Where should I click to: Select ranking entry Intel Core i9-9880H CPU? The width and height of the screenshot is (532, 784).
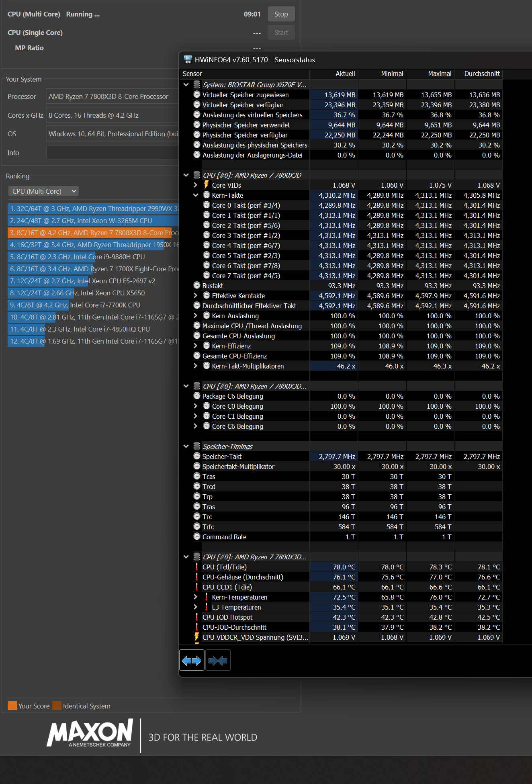(x=93, y=257)
